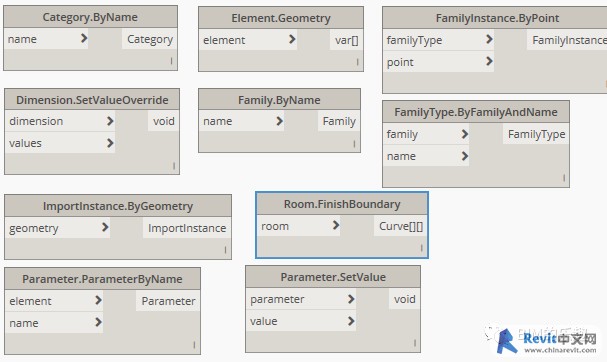Click the name input arrow on Category.ByName

[84, 38]
